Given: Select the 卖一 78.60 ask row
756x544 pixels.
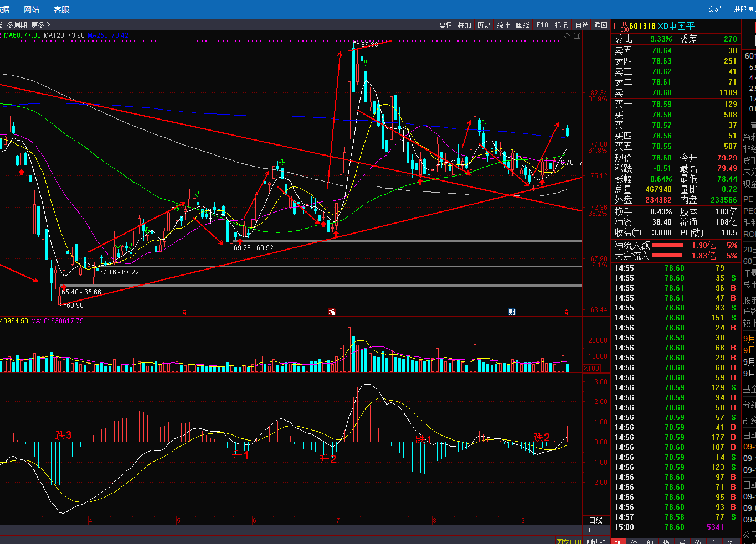Looking at the screenshot, I should click(676, 92).
